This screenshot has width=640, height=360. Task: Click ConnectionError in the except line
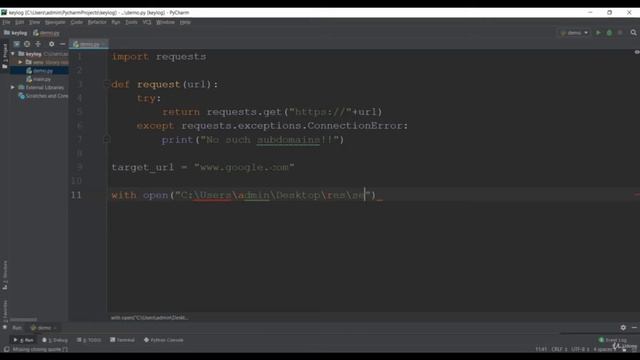355,126
